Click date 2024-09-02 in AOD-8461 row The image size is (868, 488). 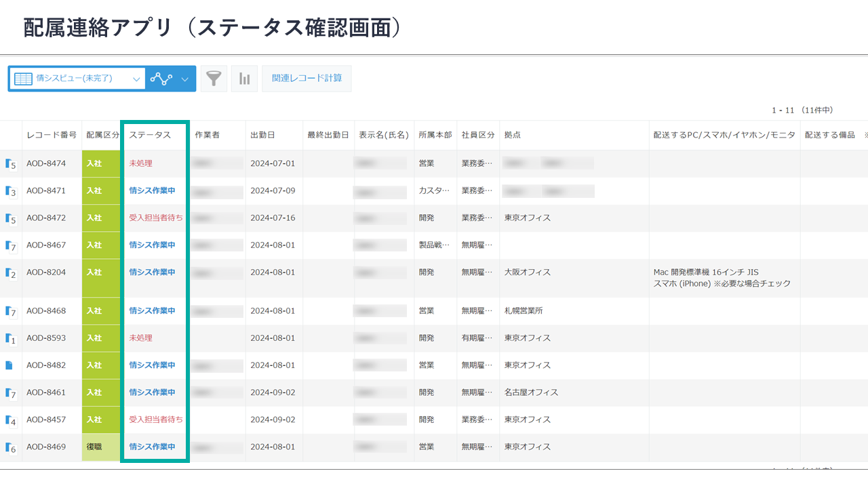(x=273, y=392)
